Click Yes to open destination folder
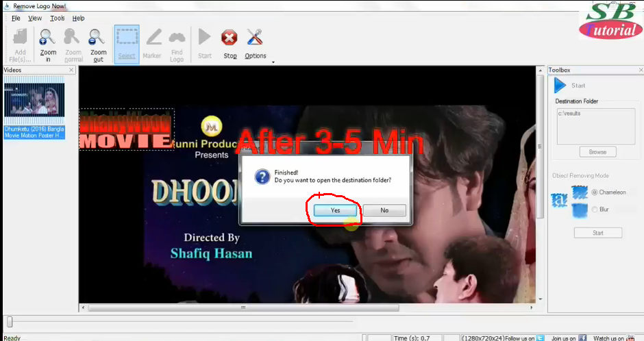The image size is (644, 341). coord(335,210)
